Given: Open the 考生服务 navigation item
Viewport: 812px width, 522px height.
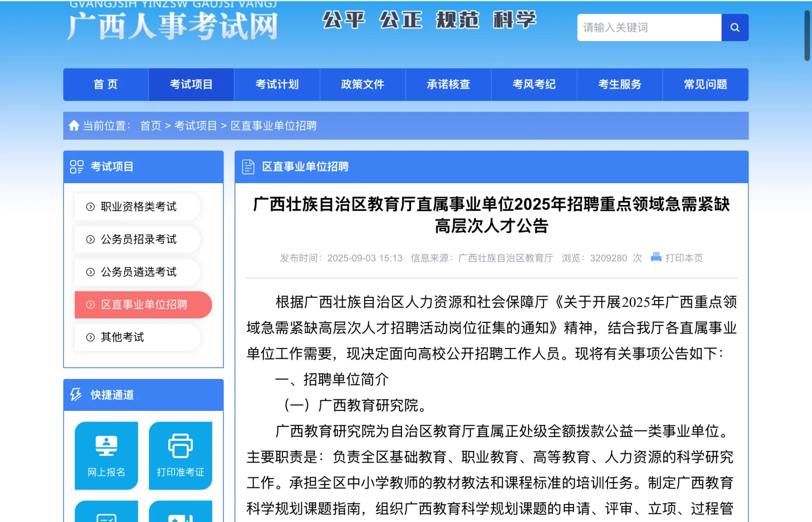Looking at the screenshot, I should pos(620,85).
